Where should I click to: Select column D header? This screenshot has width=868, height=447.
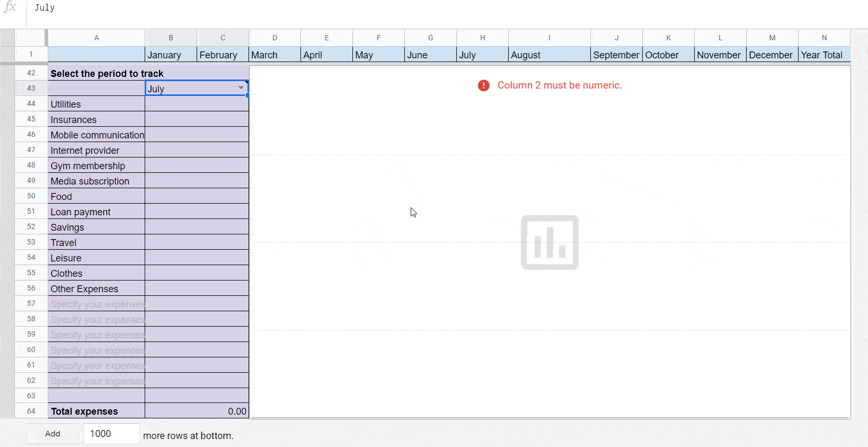(x=275, y=38)
